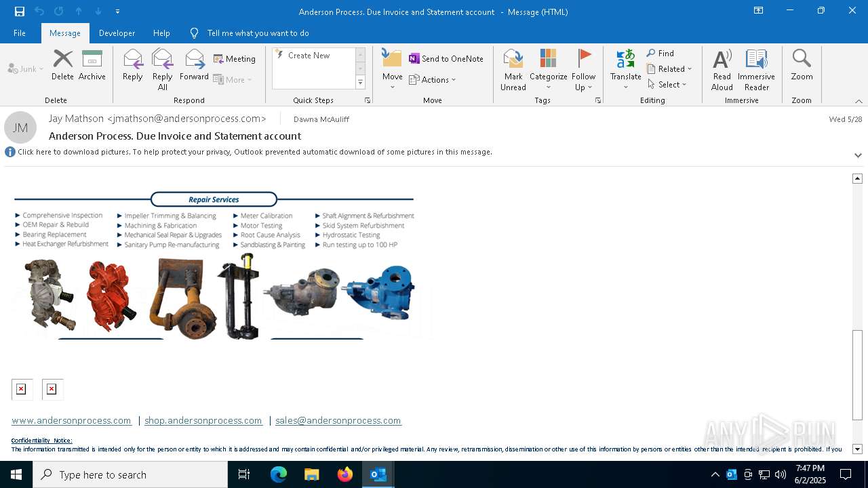The image size is (868, 488).
Task: Open Task View in the taskbar
Action: pos(244,474)
